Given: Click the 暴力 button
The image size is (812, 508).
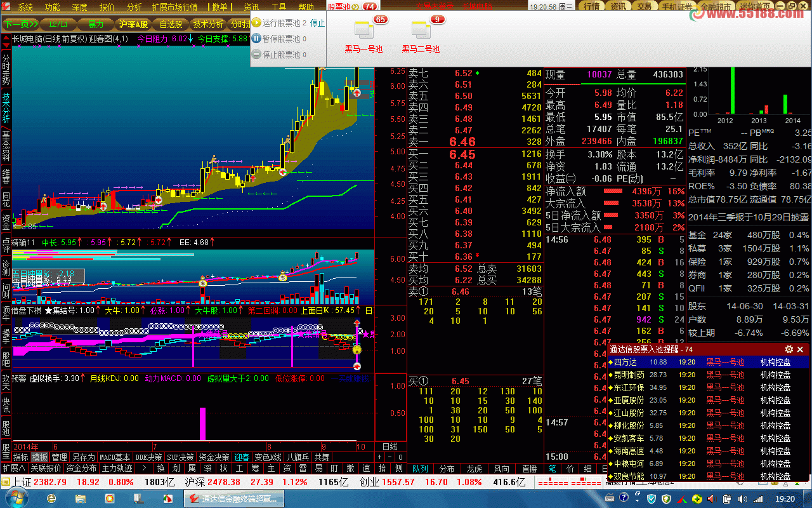Looking at the screenshot, I should 96,24.
